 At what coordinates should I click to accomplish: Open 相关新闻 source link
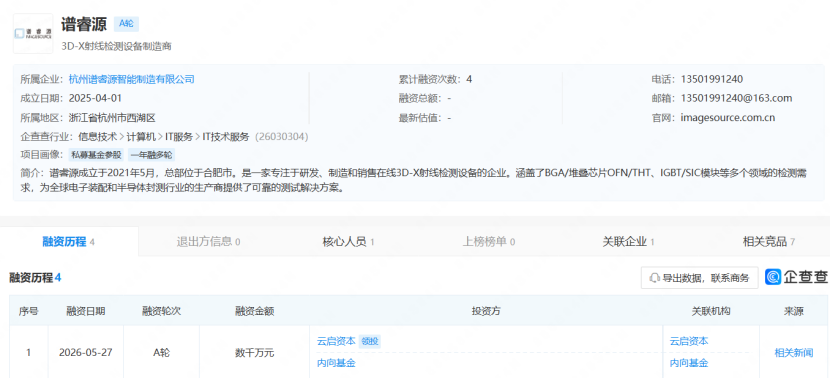pos(793,353)
